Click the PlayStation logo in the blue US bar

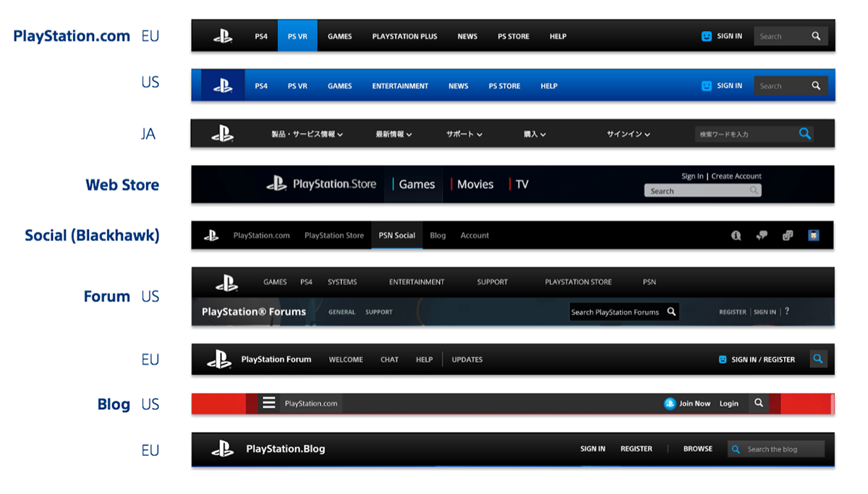223,85
